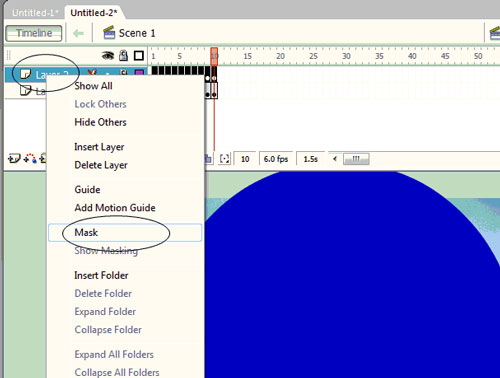
Task: Click the Scene 1 clapperboard icon
Action: [x=109, y=33]
